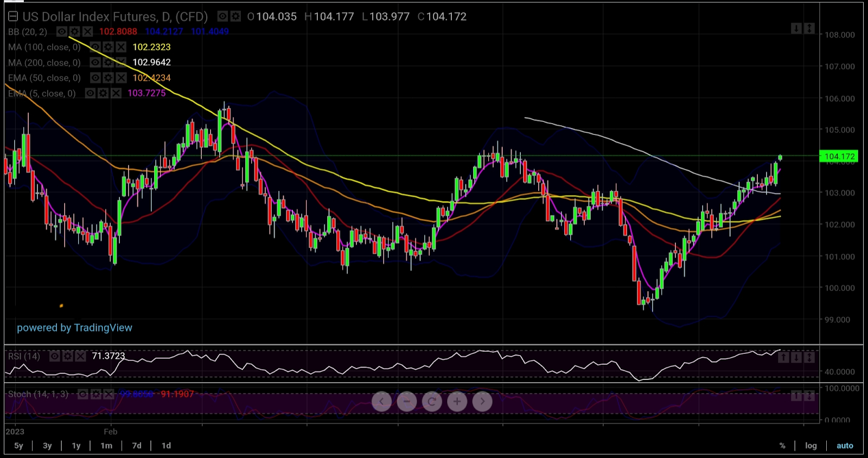Reset the chart view
Screen dimensions: 868x458
click(432, 402)
